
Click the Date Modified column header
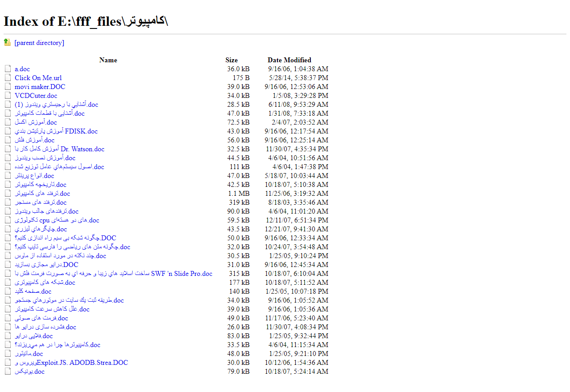(x=289, y=60)
